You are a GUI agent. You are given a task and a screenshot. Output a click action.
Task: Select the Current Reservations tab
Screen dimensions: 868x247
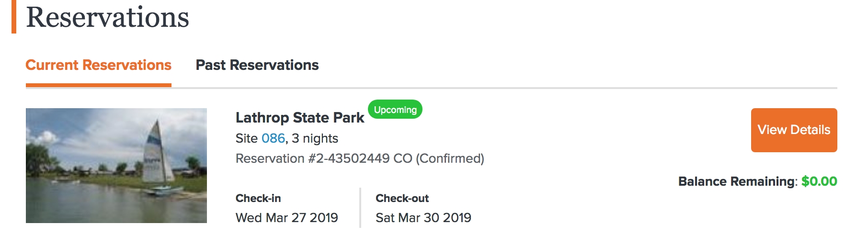98,65
